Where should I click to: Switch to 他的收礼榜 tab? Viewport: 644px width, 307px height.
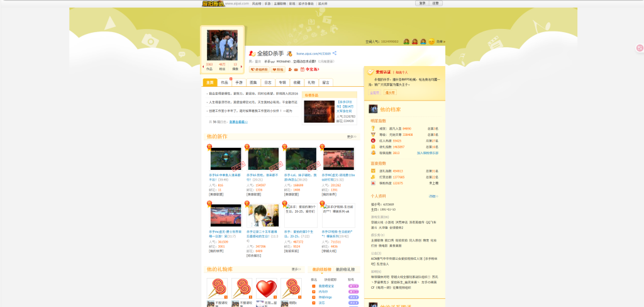point(345,269)
